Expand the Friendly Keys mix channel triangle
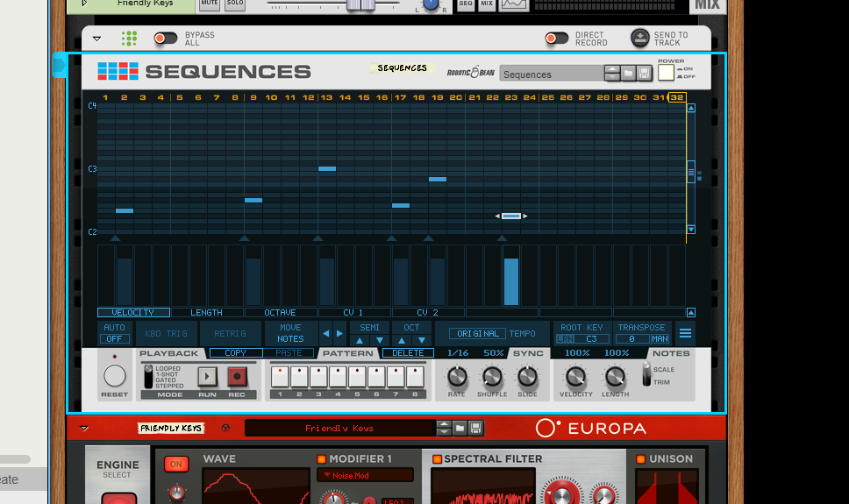Screen dimensions: 849x504 (84, 4)
